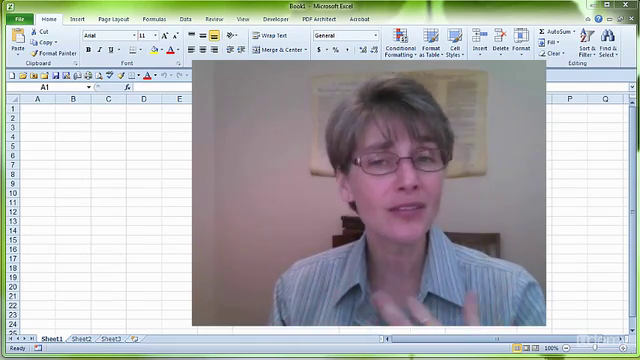
Task: Click the New blank workbook icon in quick toolbar
Action: [12, 76]
